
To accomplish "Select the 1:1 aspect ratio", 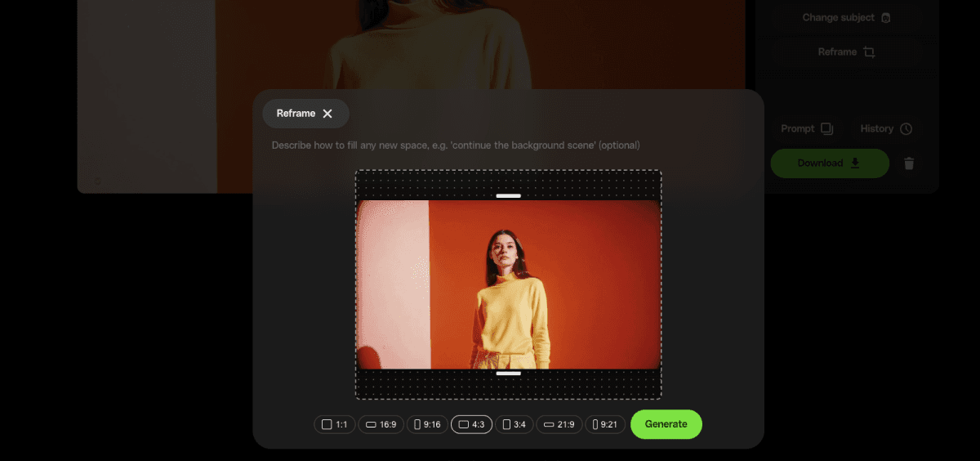I will point(335,424).
